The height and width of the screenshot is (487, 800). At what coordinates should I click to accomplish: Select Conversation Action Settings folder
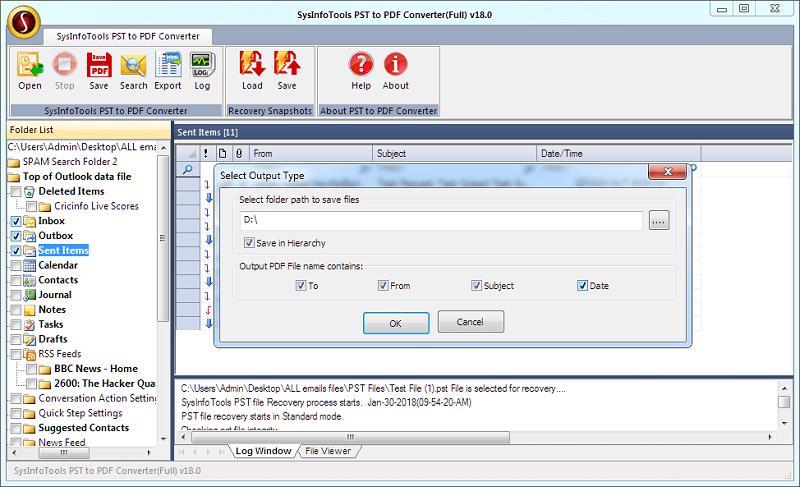(97, 399)
